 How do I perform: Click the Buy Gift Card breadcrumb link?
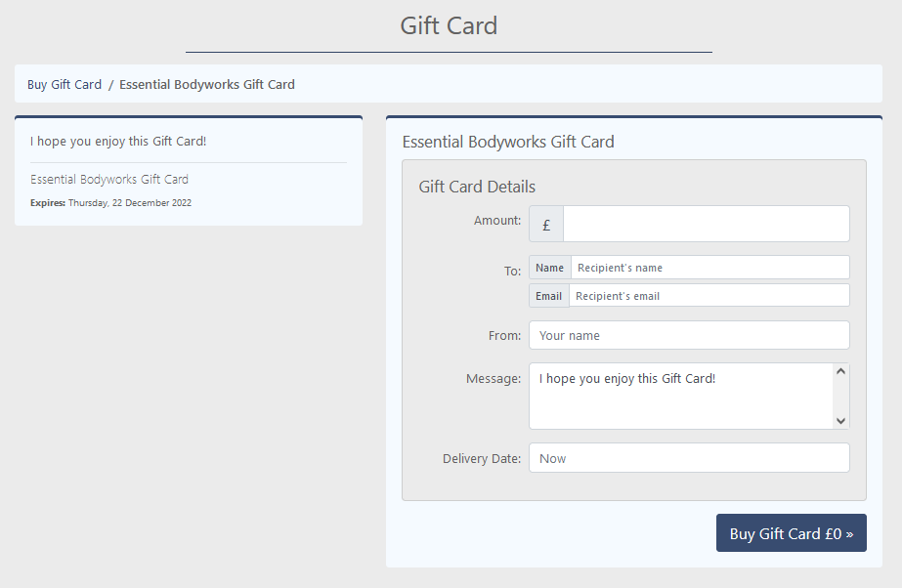coord(64,85)
